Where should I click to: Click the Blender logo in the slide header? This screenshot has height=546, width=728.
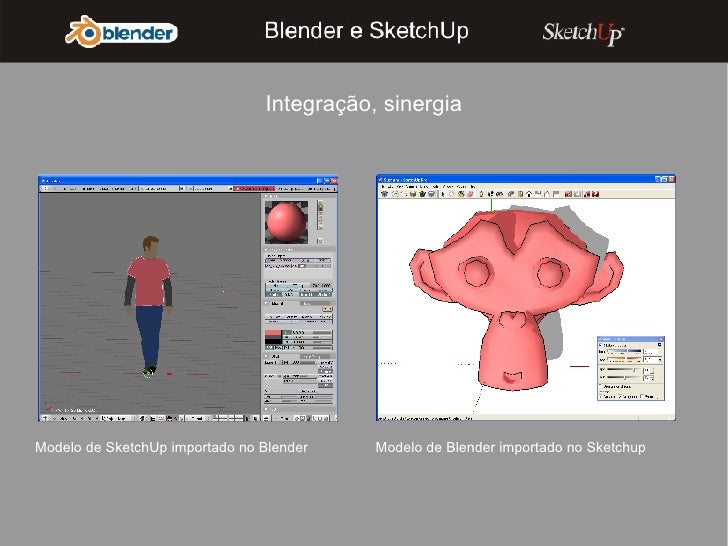tap(121, 32)
